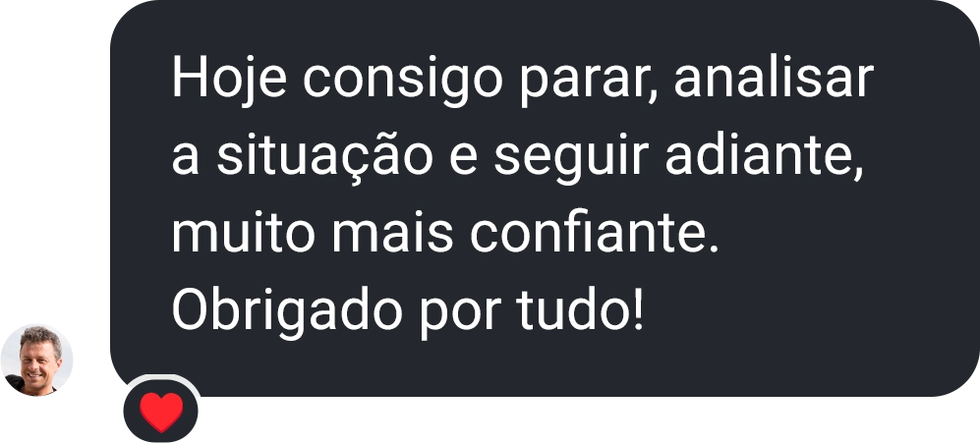The height and width of the screenshot is (443, 980).
Task: Click the word "analisar" in the message
Action: (x=774, y=79)
